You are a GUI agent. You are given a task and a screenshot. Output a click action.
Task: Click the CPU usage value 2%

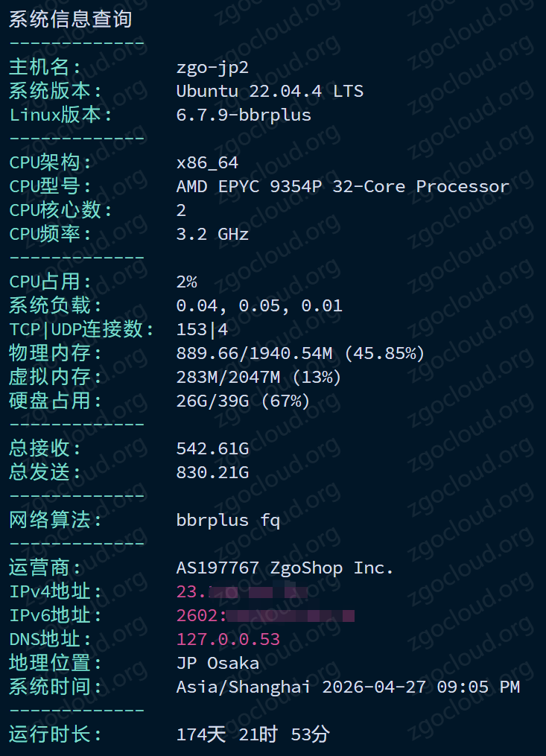pyautogui.click(x=187, y=282)
